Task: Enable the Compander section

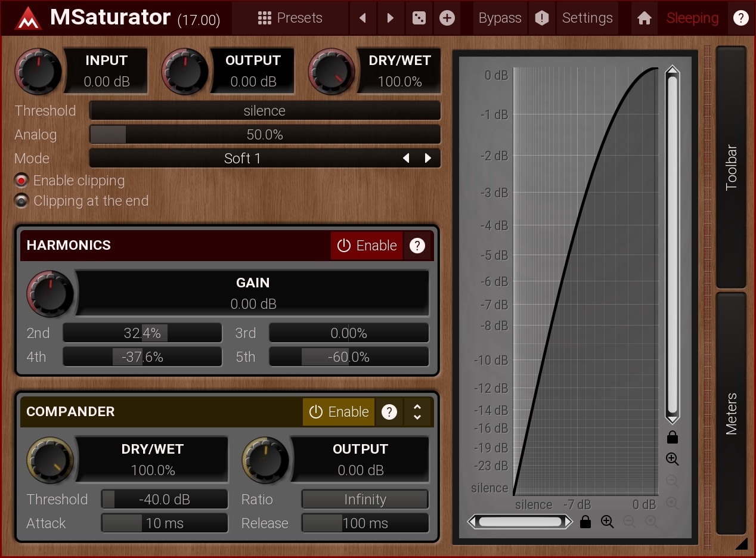Action: (x=339, y=412)
